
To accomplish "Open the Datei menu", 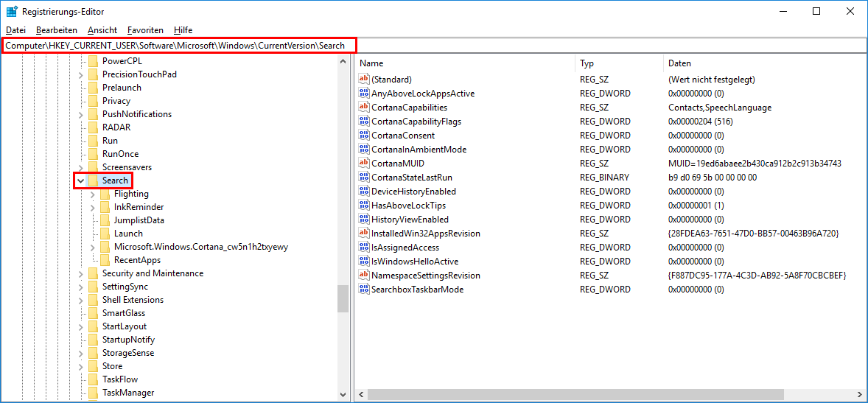I will (15, 30).
